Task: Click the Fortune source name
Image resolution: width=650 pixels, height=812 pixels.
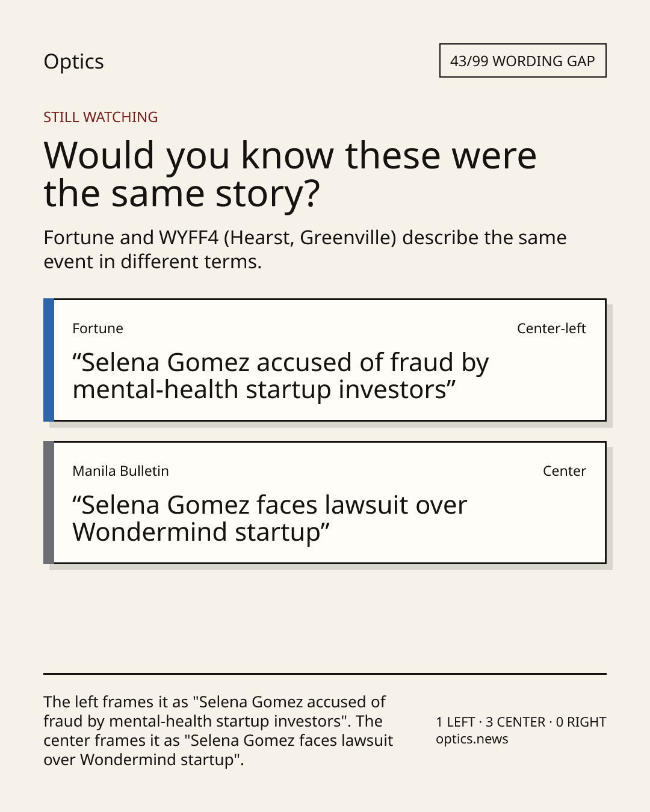Action: click(97, 328)
